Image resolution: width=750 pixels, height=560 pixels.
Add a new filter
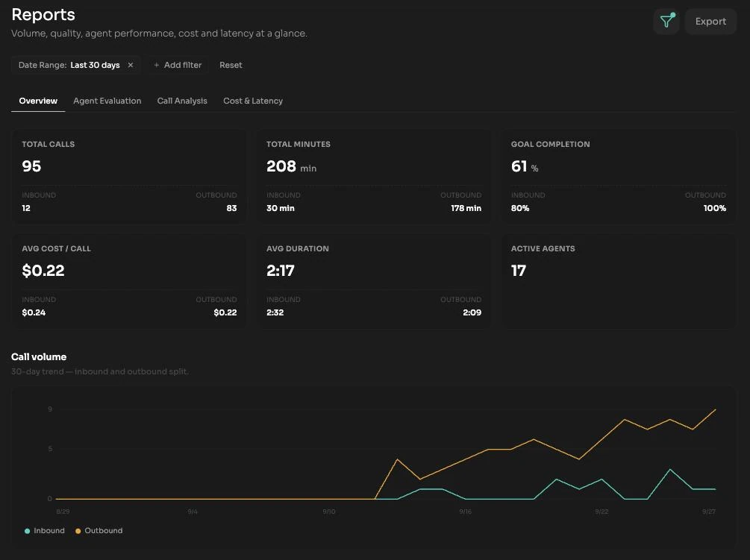tap(178, 65)
